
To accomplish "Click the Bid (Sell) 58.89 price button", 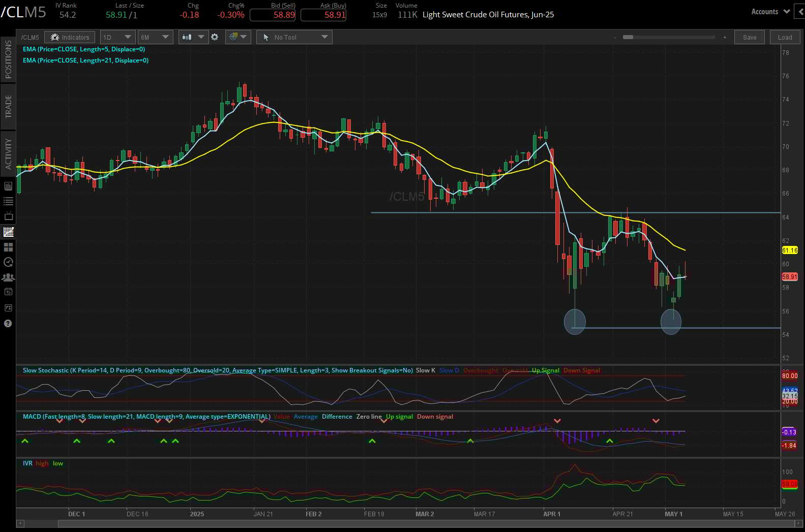I will click(273, 15).
